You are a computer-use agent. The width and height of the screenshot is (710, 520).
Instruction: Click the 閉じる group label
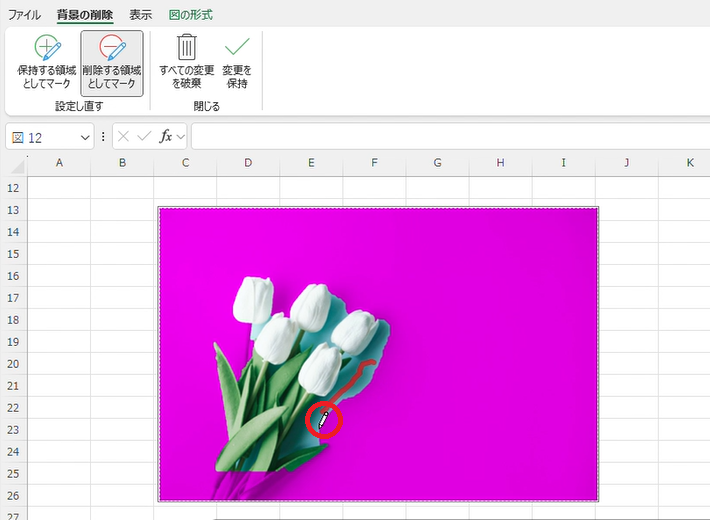206,106
